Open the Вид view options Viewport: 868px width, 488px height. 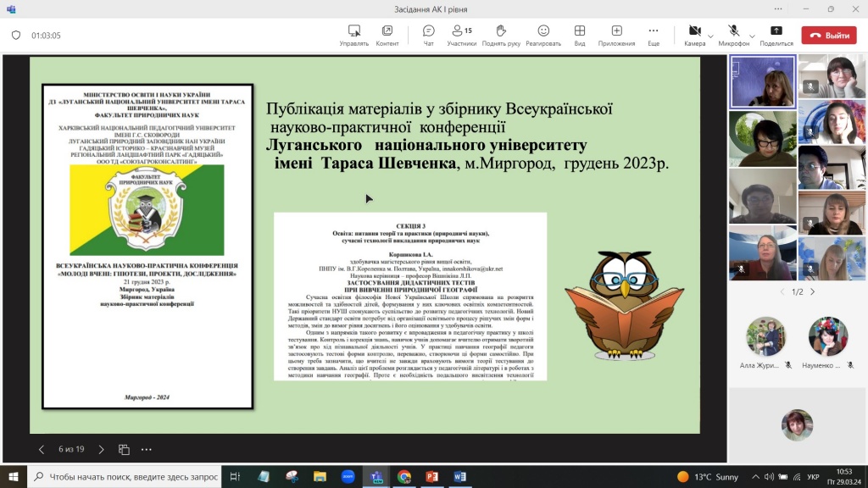pos(580,35)
